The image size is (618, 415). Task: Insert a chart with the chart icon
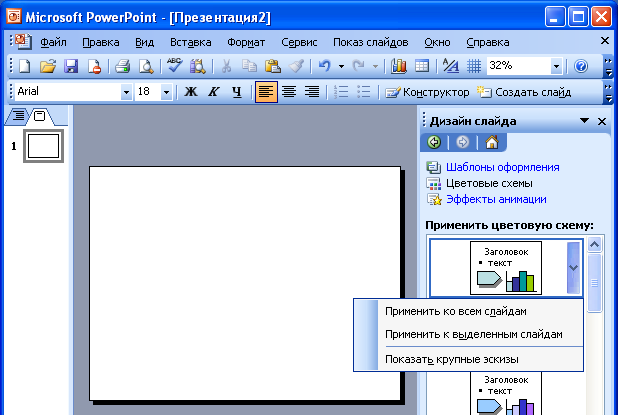click(398, 66)
